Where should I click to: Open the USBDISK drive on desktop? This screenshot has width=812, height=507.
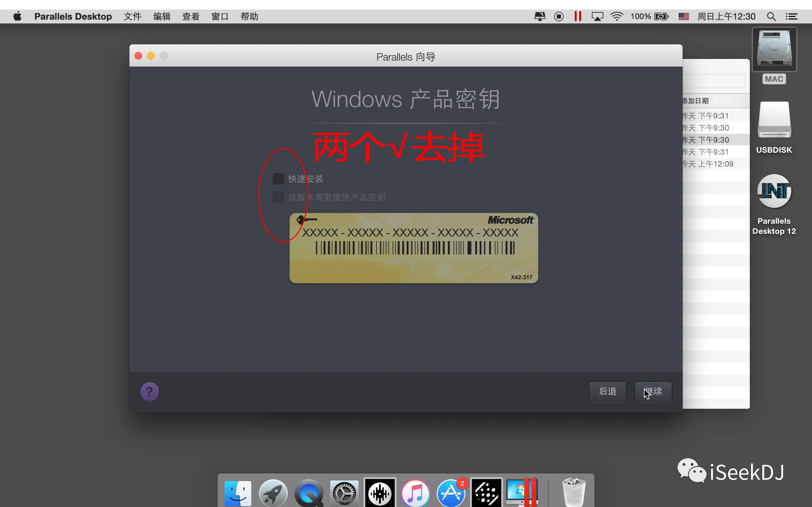click(774, 121)
